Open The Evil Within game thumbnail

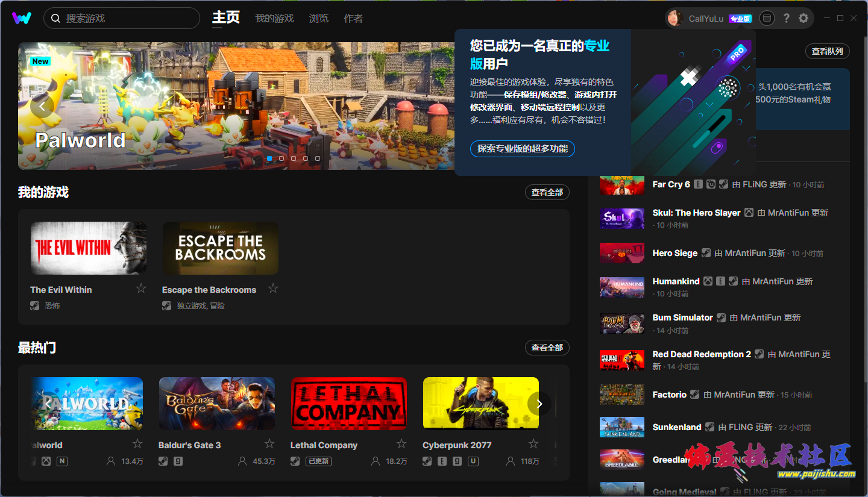tap(89, 248)
